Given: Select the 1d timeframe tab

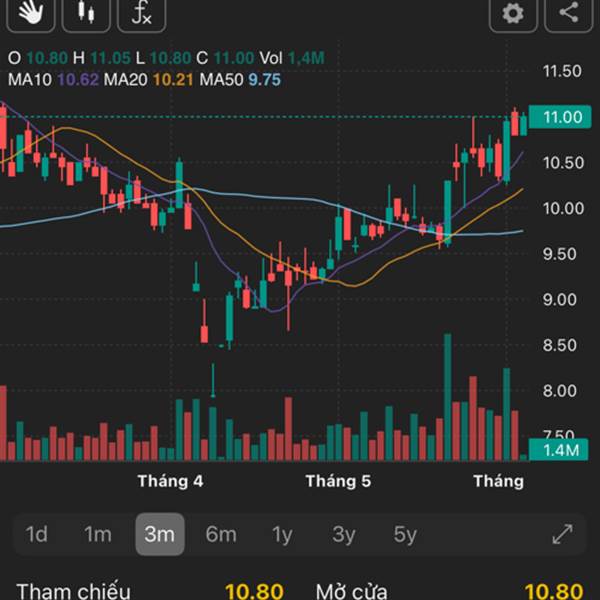Looking at the screenshot, I should pyautogui.click(x=36, y=534).
